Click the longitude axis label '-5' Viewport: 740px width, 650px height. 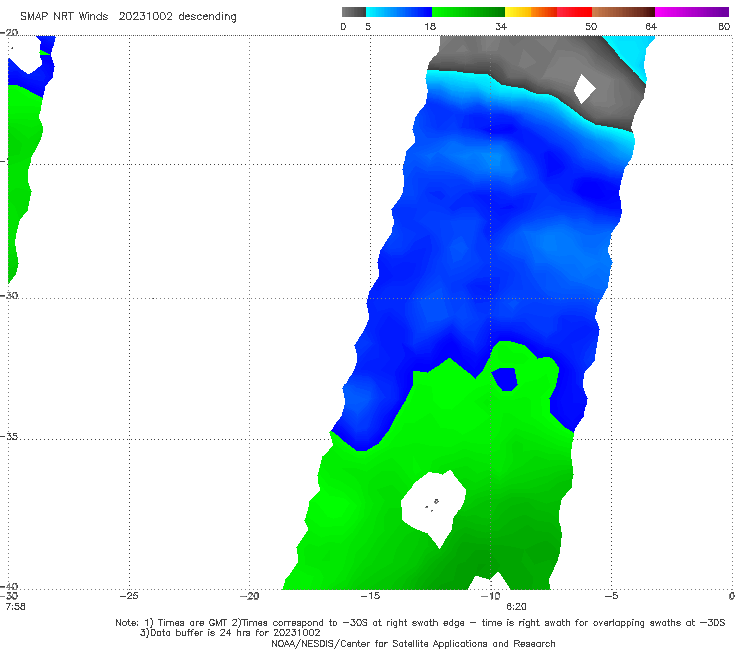pos(611,596)
